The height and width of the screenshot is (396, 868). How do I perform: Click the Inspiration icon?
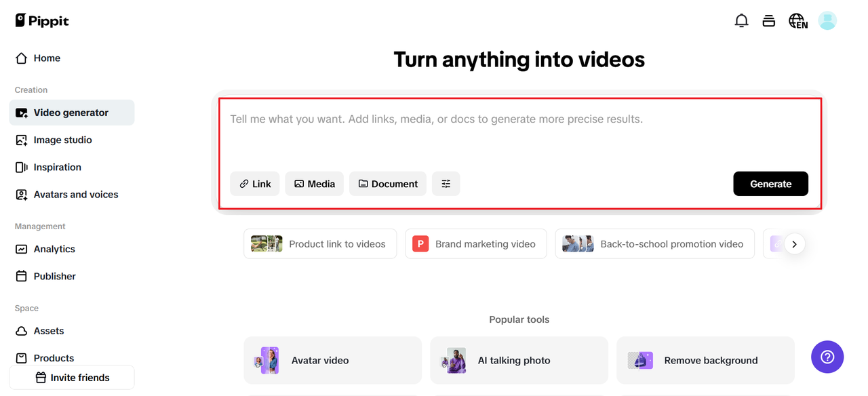pyautogui.click(x=22, y=167)
